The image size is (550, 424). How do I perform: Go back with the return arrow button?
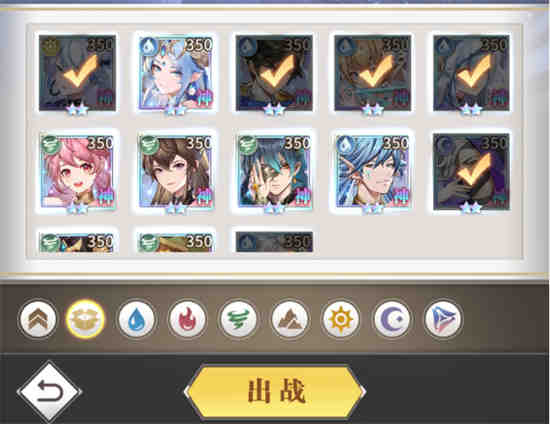pos(49,391)
